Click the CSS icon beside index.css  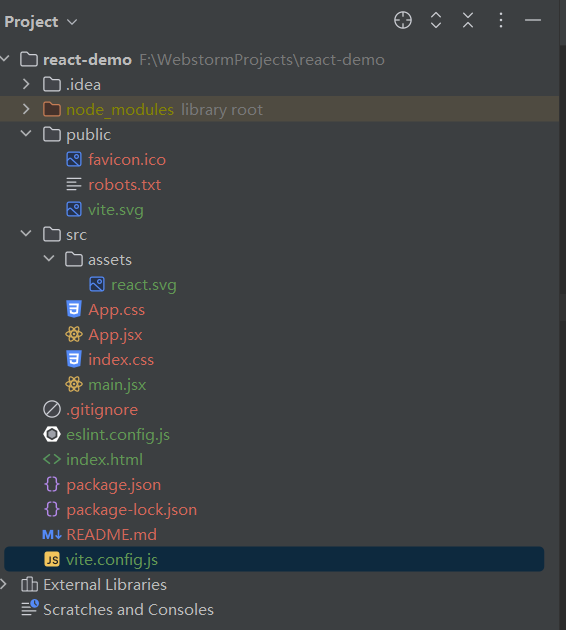[x=74, y=359]
